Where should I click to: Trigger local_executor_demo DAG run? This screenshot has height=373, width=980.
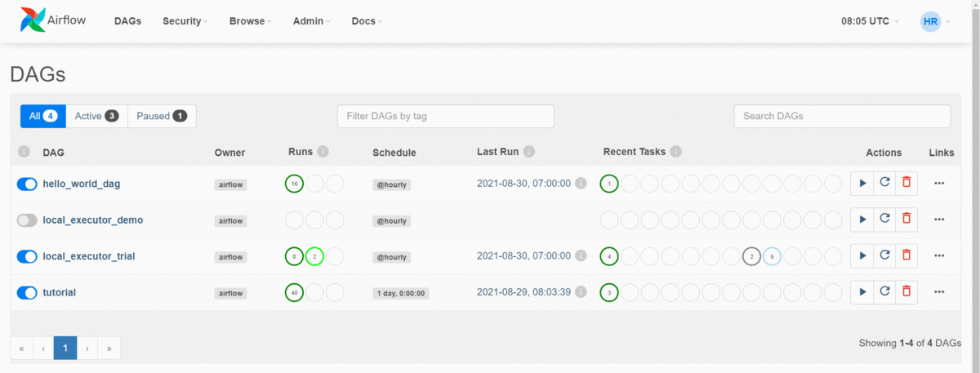[862, 220]
